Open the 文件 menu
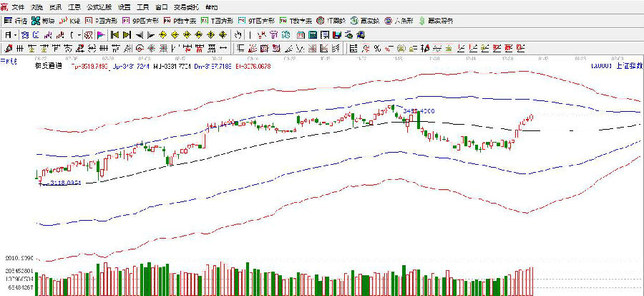Viewport: 644px width, 296px height. point(18,6)
